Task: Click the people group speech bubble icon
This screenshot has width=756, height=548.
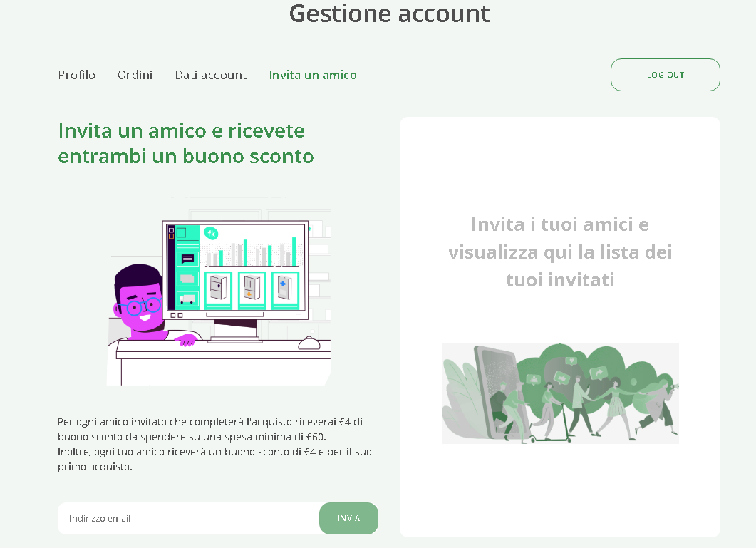Action: [x=534, y=380]
